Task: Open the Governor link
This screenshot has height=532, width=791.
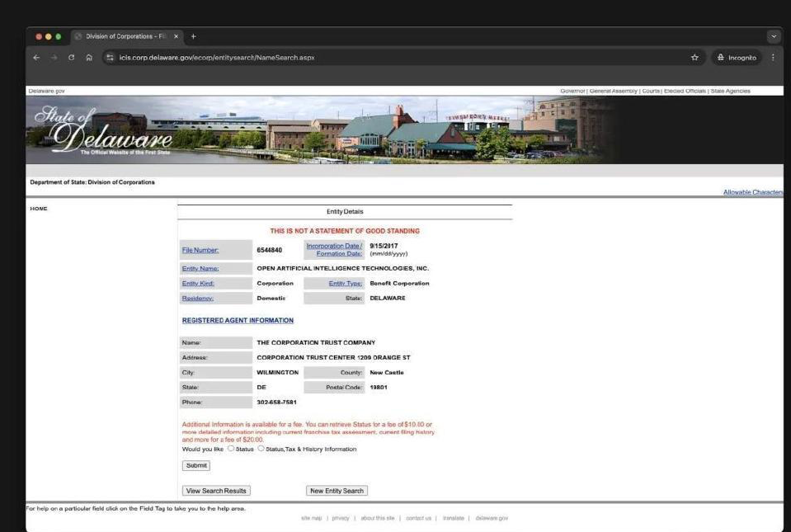Action: coord(572,91)
